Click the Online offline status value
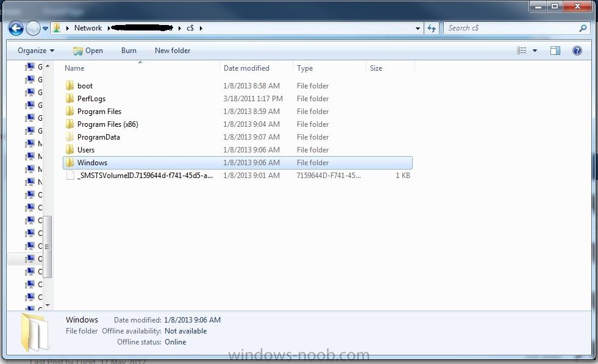This screenshot has width=598, height=364. (x=176, y=342)
